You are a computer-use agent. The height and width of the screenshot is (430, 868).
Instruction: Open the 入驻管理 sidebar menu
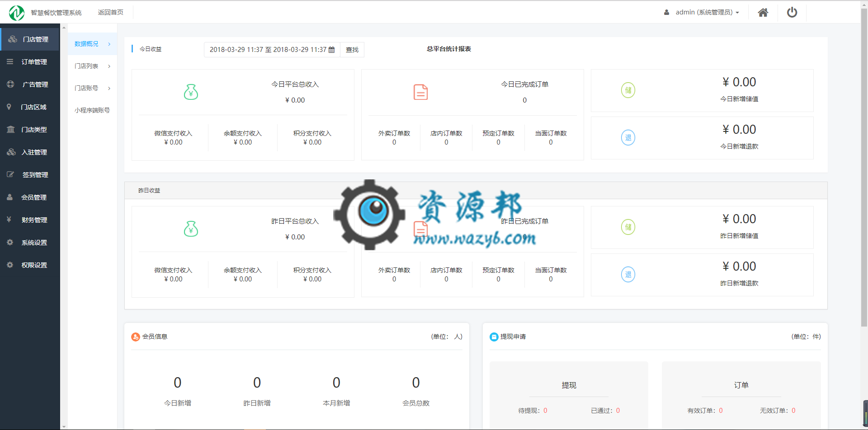pos(30,152)
